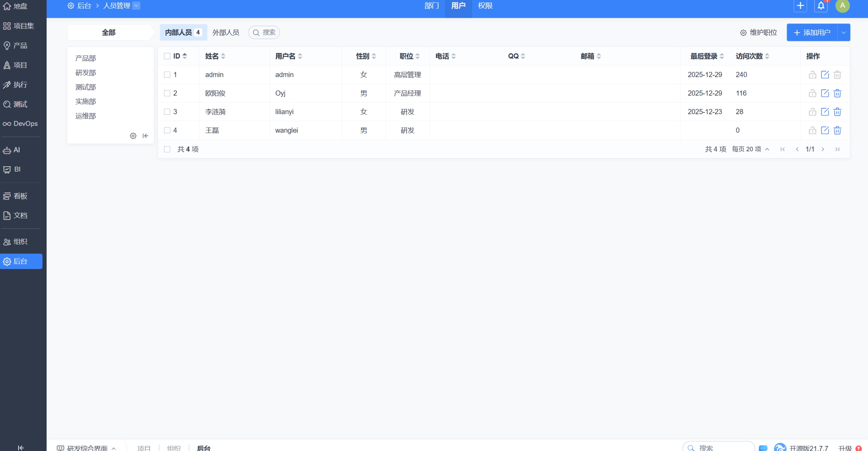
Task: Switch to the 外部人员 tab
Action: tap(226, 33)
